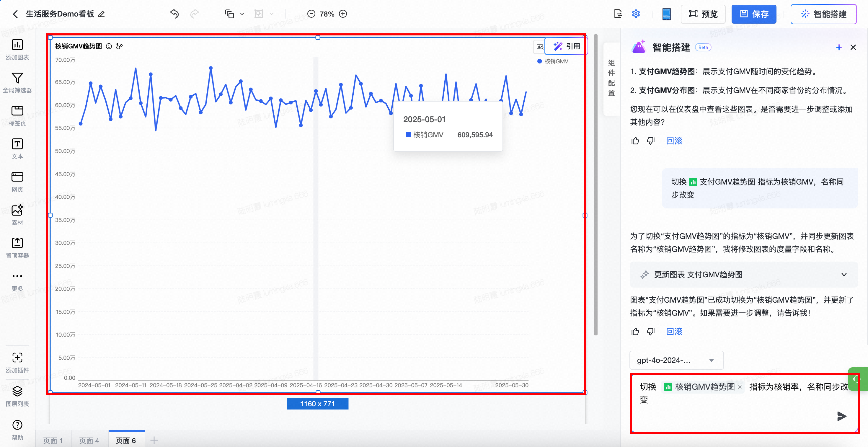Click the send arrow in chat input
The image size is (868, 447).
(841, 416)
